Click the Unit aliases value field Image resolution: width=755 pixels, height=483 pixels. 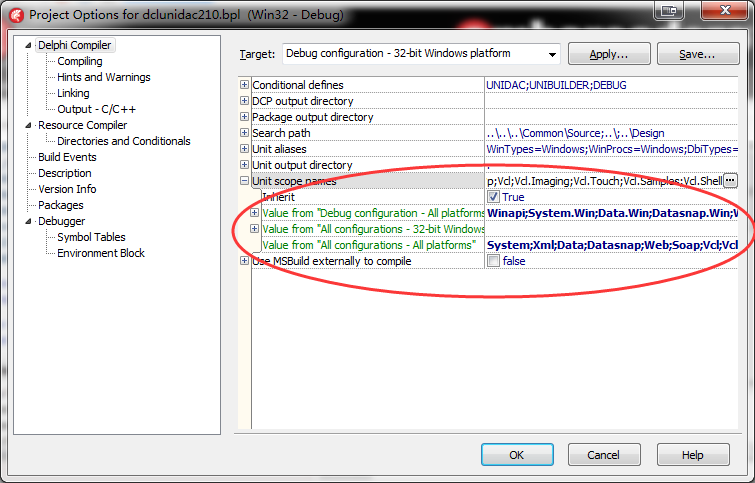click(x=611, y=149)
